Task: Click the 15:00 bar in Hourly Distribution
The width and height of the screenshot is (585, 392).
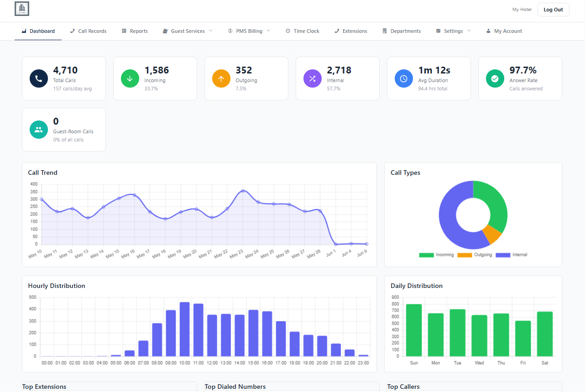Action: point(253,333)
